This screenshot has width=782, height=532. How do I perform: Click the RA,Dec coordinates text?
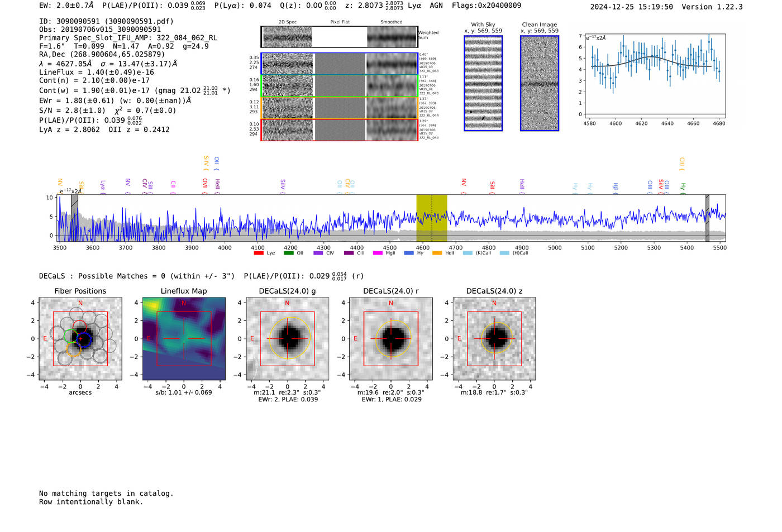pos(102,54)
